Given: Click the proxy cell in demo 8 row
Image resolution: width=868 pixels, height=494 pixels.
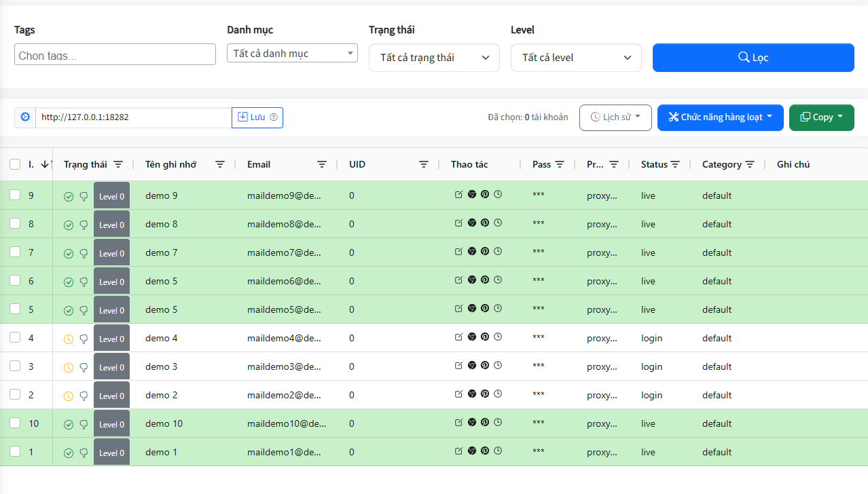Looking at the screenshot, I should [x=602, y=224].
